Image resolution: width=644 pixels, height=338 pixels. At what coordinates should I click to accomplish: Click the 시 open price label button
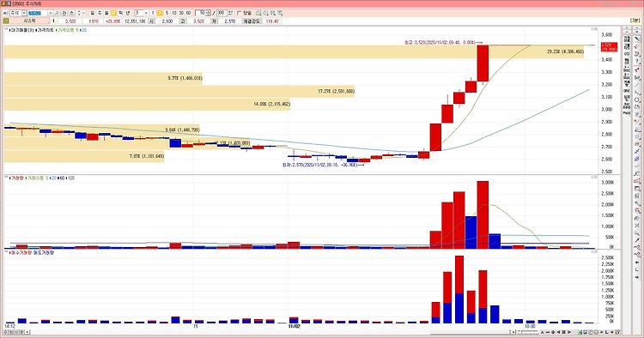click(151, 21)
